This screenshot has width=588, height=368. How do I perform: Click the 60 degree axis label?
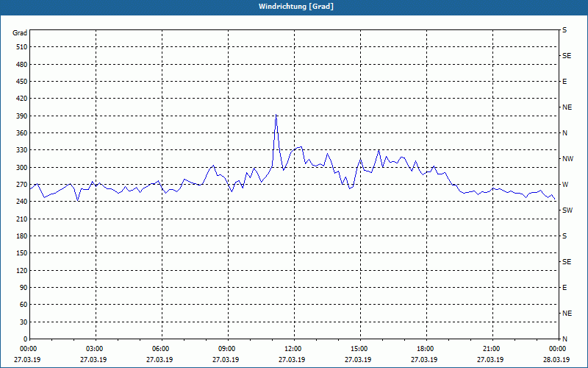tap(24, 305)
